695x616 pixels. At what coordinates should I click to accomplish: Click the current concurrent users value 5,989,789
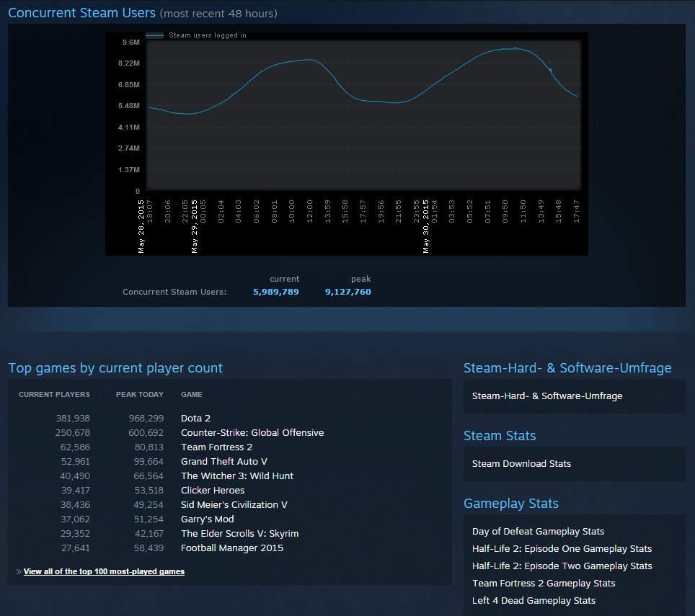coord(275,292)
